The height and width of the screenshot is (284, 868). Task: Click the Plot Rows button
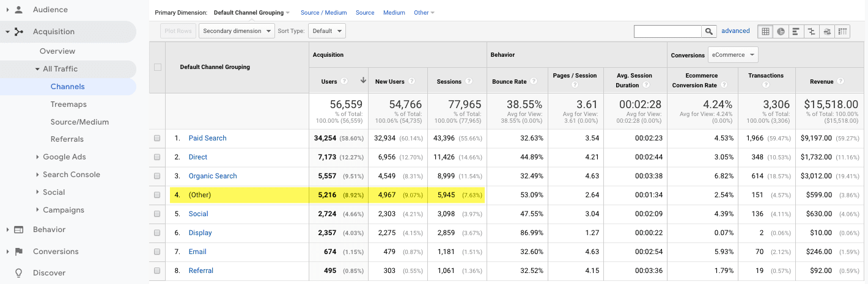[x=178, y=31]
